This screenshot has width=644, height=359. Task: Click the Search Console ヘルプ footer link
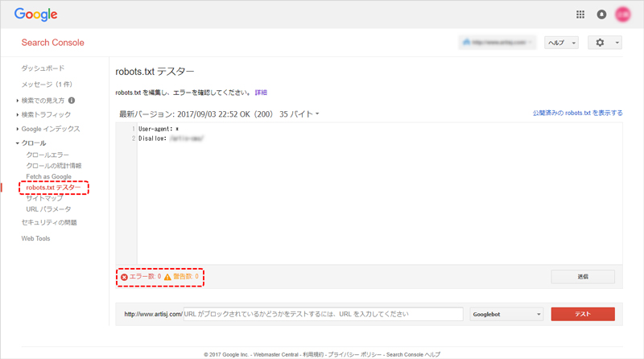point(413,354)
